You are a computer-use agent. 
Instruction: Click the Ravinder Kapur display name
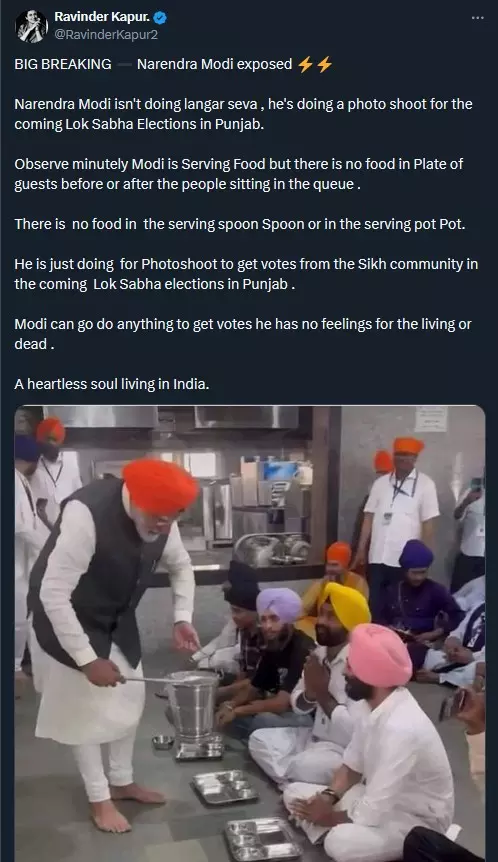coord(102,18)
